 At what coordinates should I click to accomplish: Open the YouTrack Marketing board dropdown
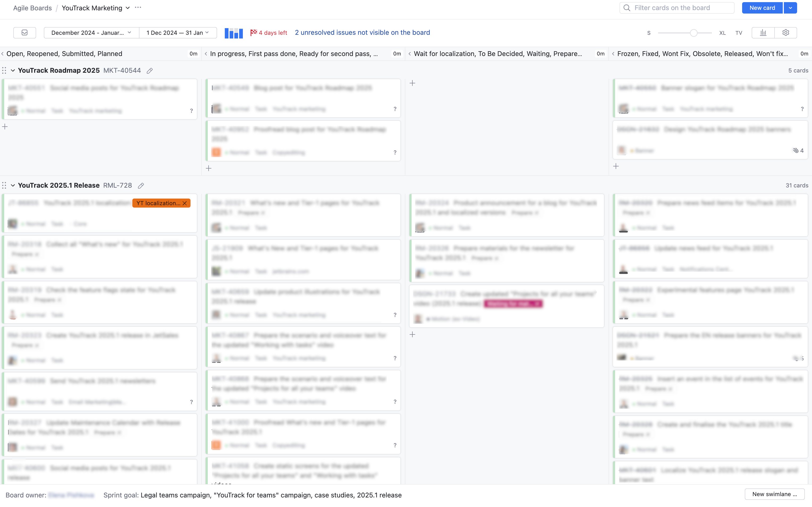128,8
